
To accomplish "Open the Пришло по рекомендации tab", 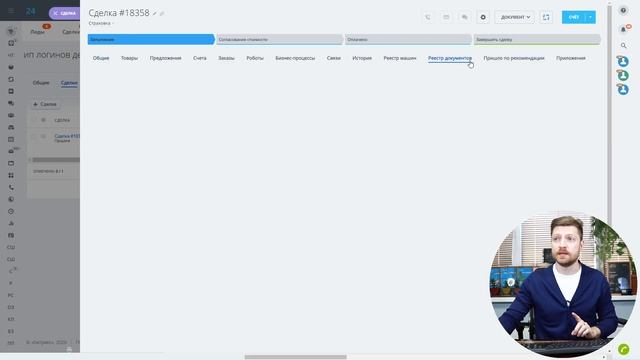I will (x=514, y=58).
